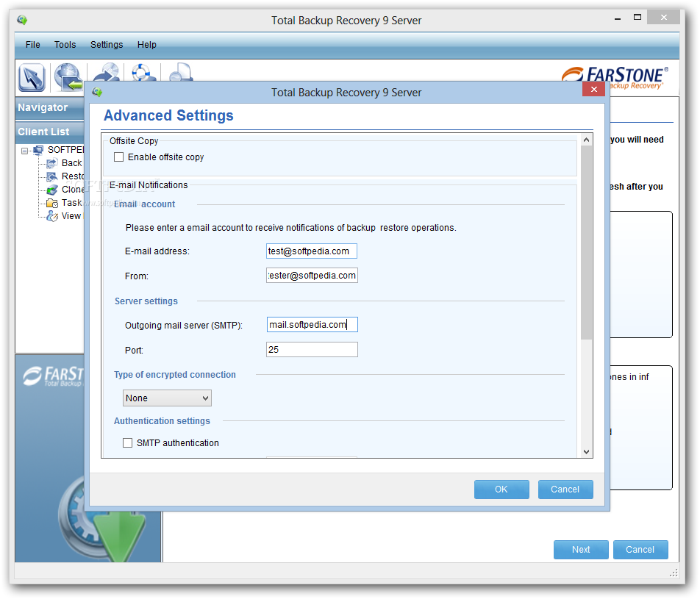Viewport: 700px width, 599px height.
Task: Collapse the SOFTPEDIA client tree node
Action: click(x=24, y=151)
